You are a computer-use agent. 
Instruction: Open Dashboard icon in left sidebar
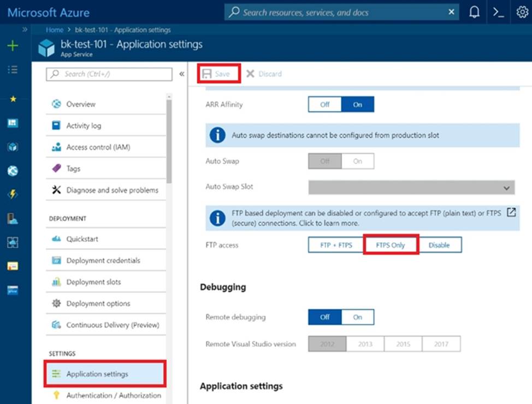coord(13,122)
